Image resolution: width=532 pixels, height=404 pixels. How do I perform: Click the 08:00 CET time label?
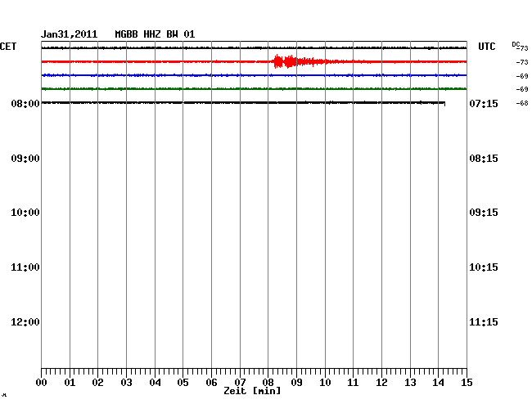[25, 104]
